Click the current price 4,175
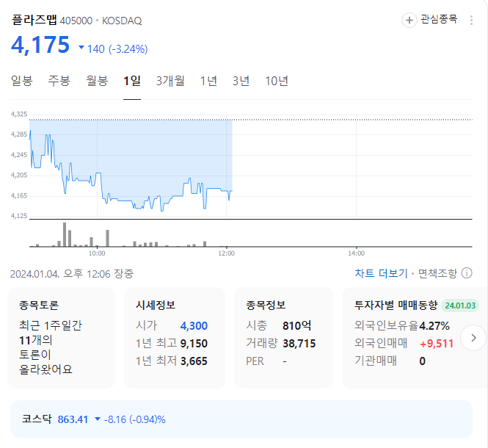488x448 pixels. click(40, 45)
